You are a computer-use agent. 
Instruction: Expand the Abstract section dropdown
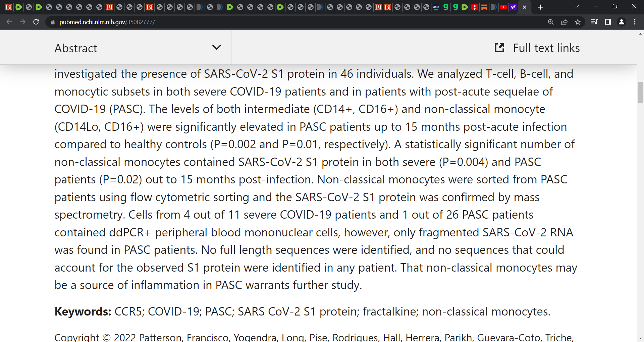[x=217, y=47]
